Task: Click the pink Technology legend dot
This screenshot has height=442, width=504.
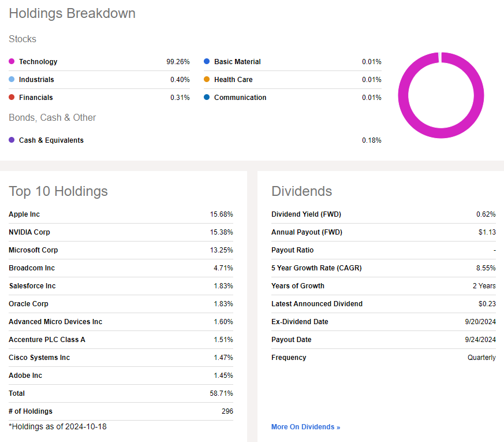Action: (12, 61)
